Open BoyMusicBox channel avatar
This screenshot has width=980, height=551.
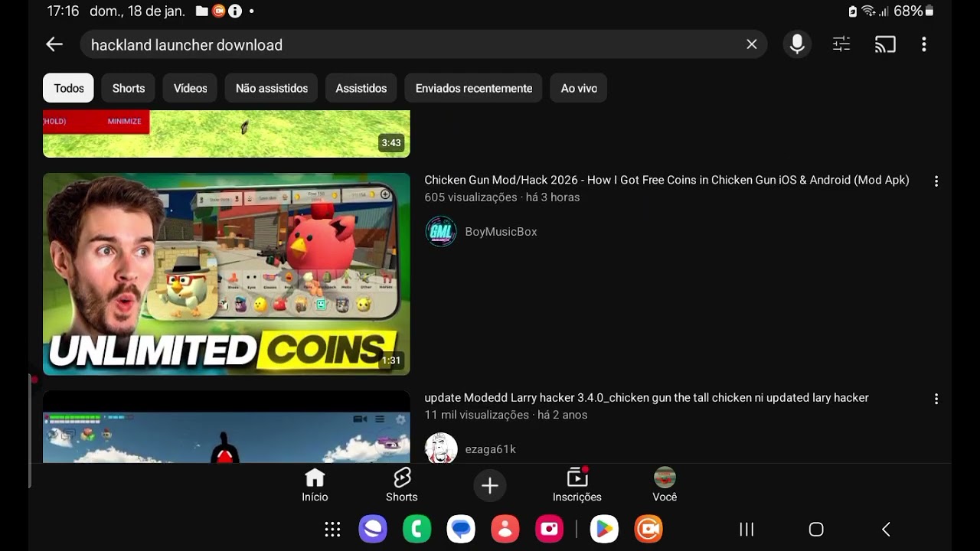[x=441, y=231]
